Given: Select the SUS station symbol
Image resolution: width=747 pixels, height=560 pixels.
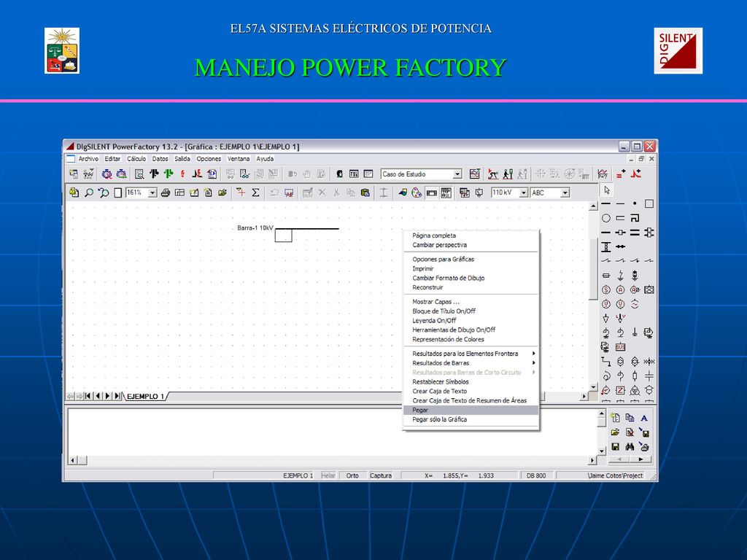Looking at the screenshot, I should click(x=620, y=347).
